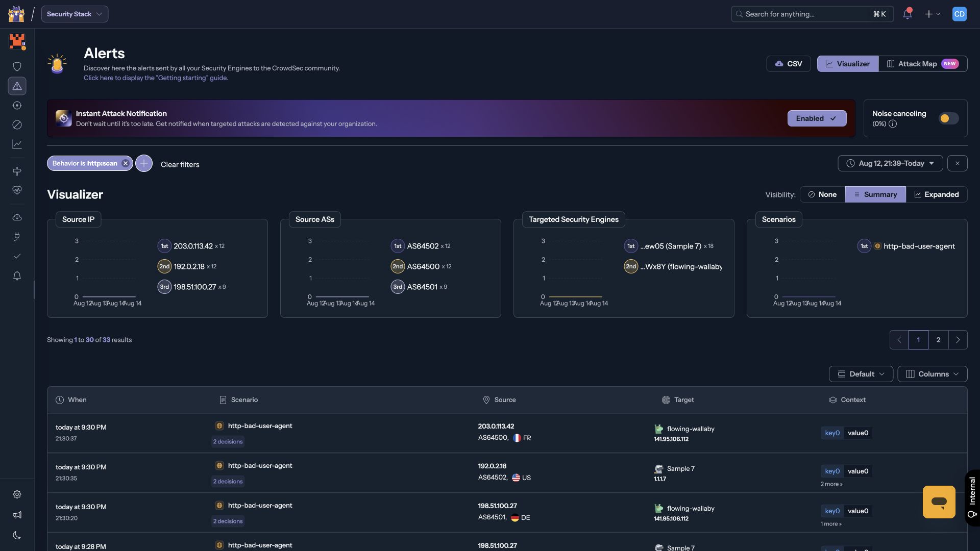Set visibility to Expanded
980x551 pixels.
coord(937,194)
